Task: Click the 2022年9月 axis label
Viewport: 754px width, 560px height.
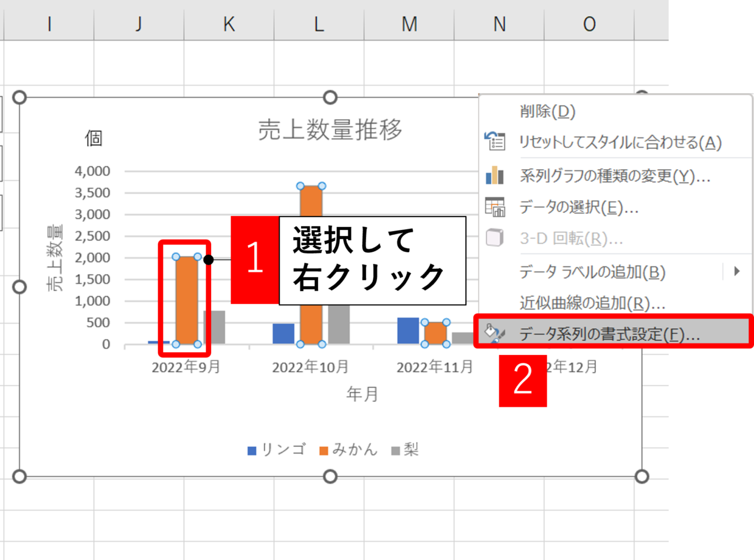Action: click(x=186, y=367)
